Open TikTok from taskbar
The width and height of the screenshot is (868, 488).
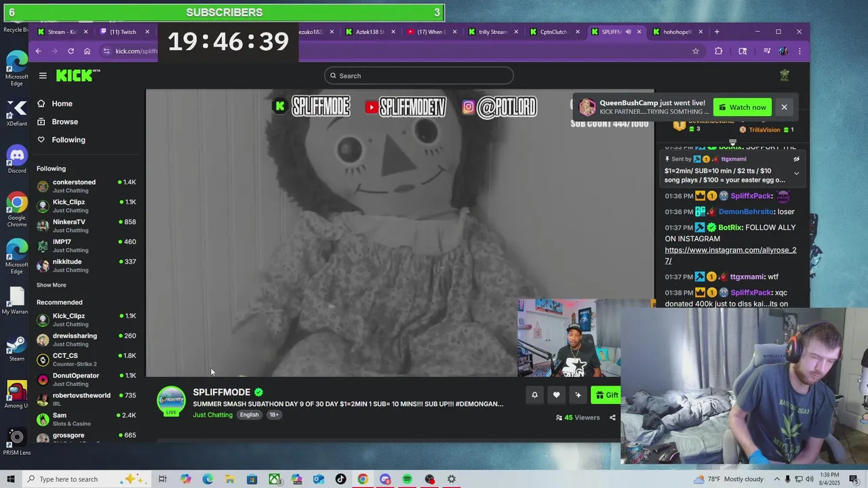tap(340, 479)
